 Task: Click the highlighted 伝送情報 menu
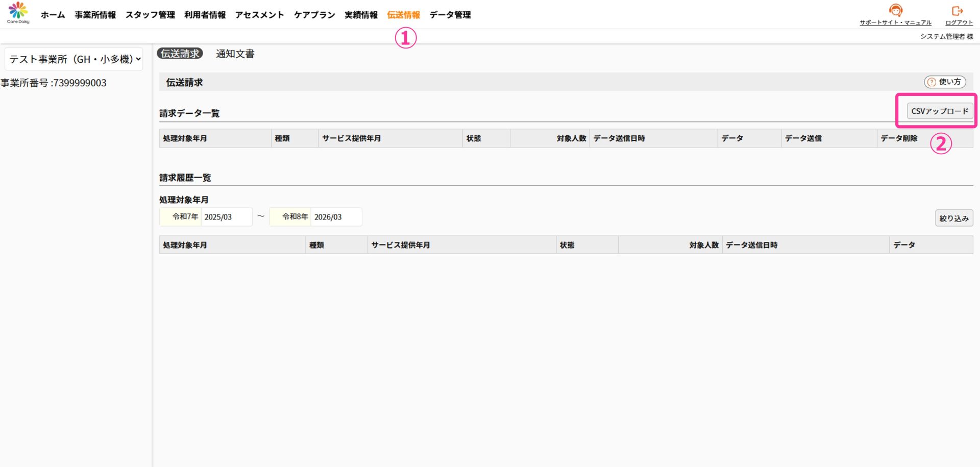click(403, 15)
